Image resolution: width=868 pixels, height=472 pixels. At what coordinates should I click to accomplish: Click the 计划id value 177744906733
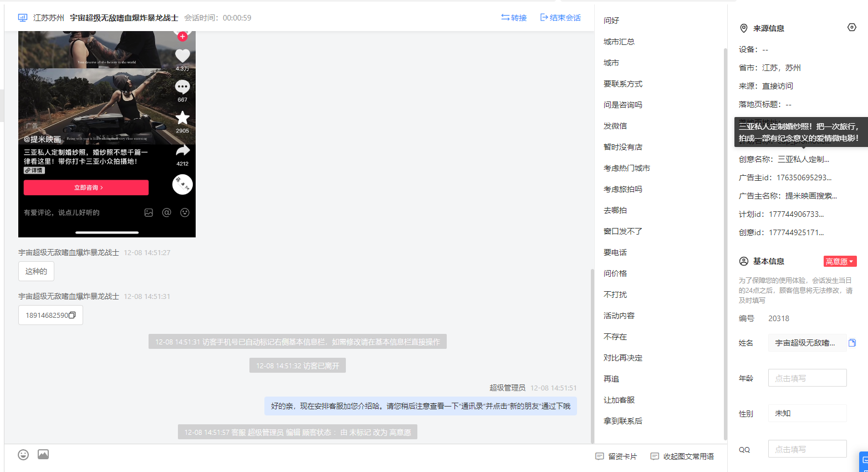coord(796,214)
